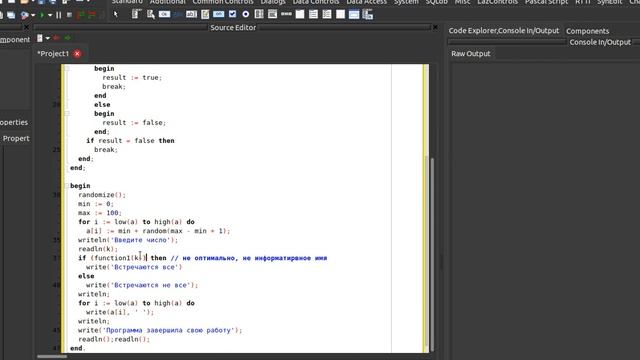
Task: Close the Source Editor panel
Action: [435, 27]
